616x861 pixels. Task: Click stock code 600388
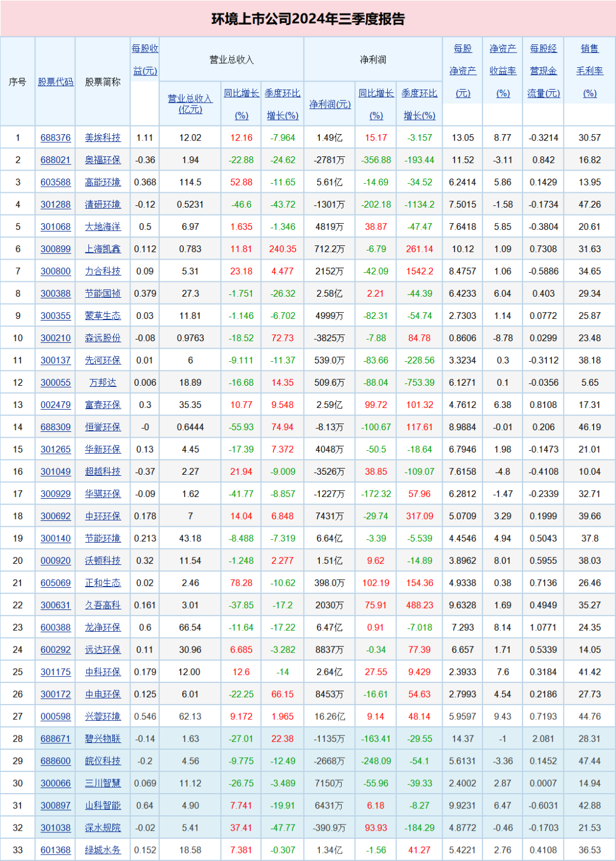(55, 627)
